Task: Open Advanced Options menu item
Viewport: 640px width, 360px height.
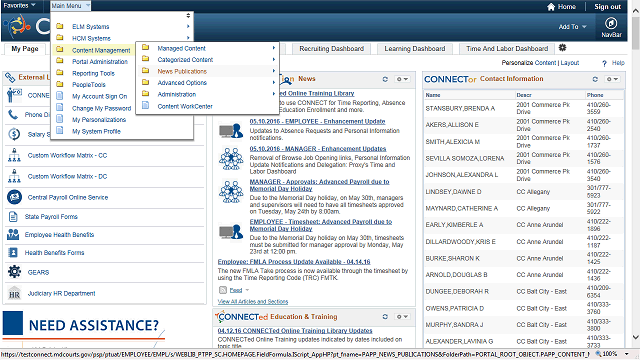Action: [x=182, y=82]
